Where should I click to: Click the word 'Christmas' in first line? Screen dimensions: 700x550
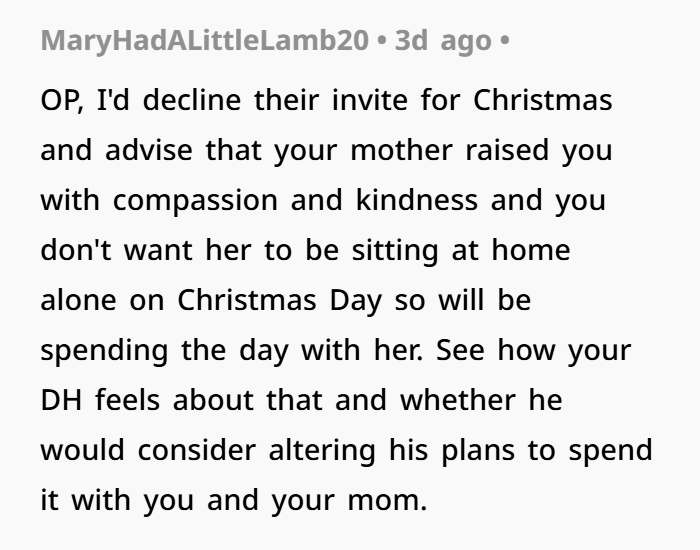pos(542,100)
